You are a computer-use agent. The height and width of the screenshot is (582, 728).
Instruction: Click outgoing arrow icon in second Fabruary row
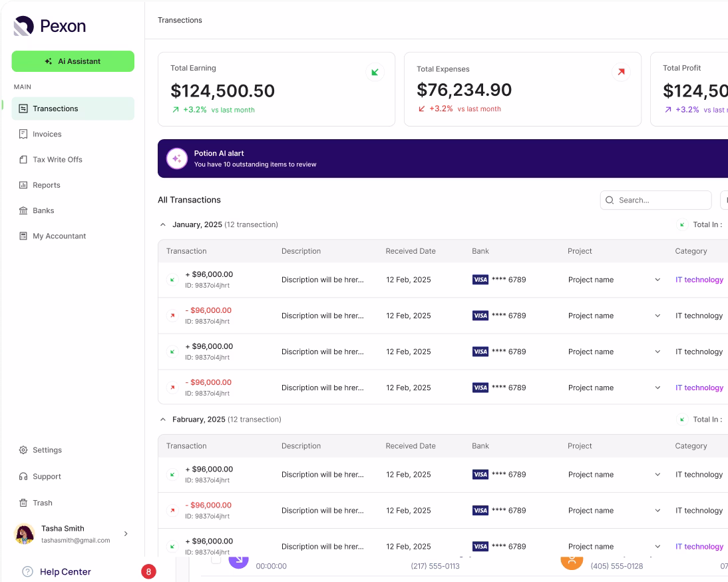pyautogui.click(x=173, y=511)
